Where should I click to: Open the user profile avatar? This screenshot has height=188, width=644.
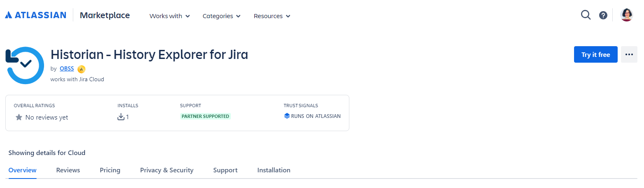point(626,15)
